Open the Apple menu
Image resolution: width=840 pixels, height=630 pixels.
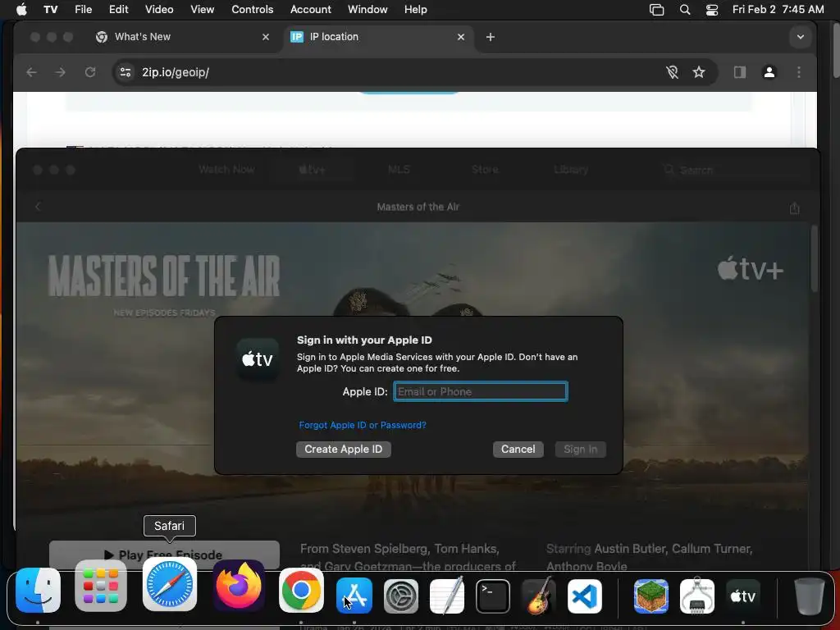pos(21,10)
